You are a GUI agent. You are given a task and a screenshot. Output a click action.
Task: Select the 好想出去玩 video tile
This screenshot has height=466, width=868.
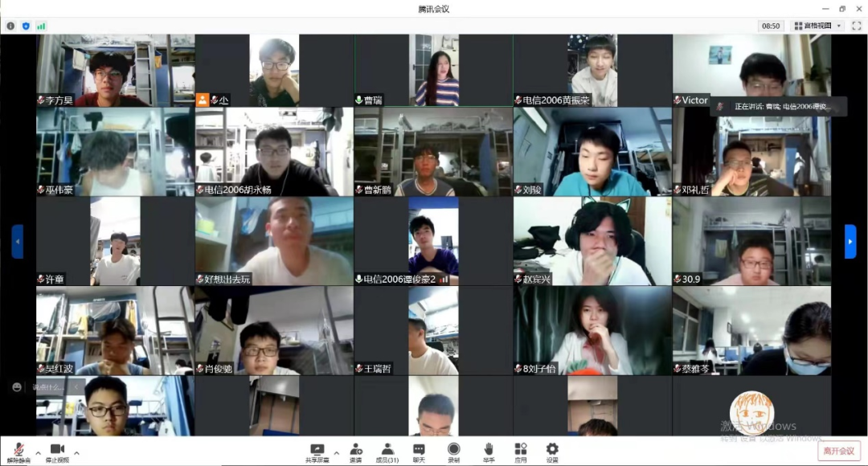(274, 241)
